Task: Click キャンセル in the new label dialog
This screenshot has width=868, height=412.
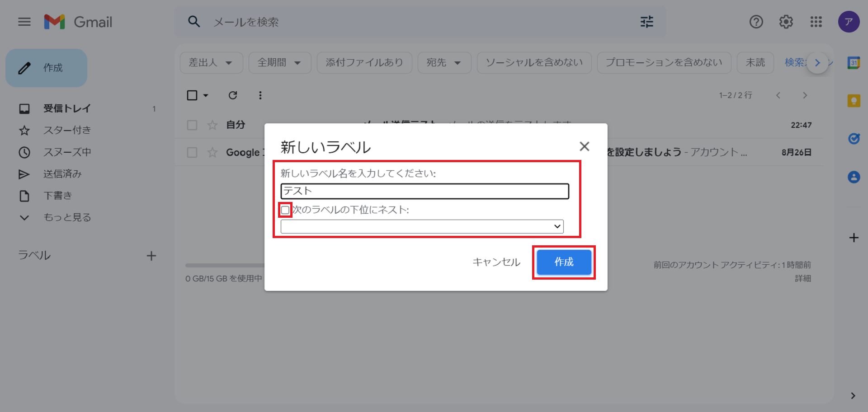Action: pos(496,262)
